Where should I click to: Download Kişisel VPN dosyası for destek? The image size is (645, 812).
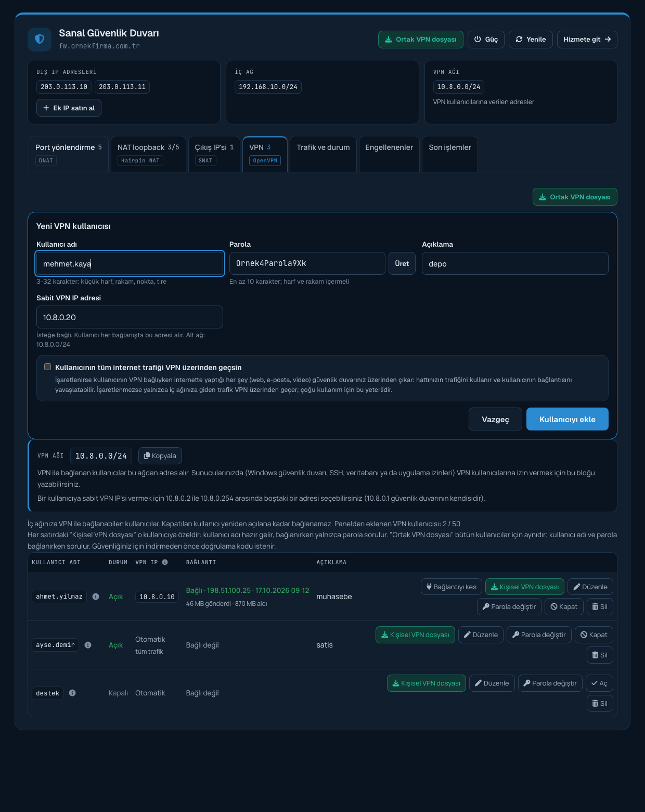pos(427,683)
